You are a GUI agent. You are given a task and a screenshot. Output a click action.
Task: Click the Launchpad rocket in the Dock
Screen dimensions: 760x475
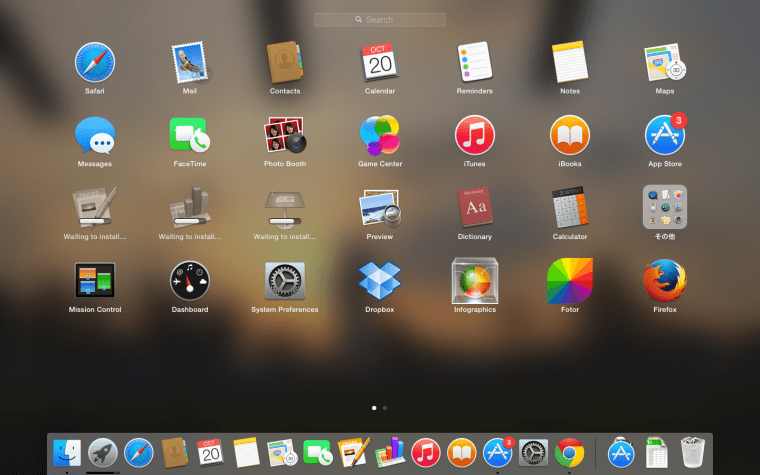103,453
